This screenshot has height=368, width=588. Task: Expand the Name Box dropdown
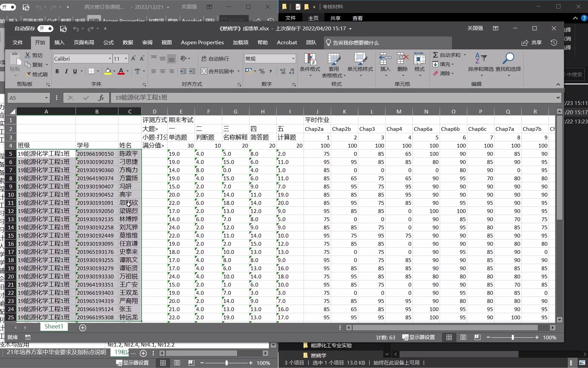pyautogui.click(x=46, y=98)
